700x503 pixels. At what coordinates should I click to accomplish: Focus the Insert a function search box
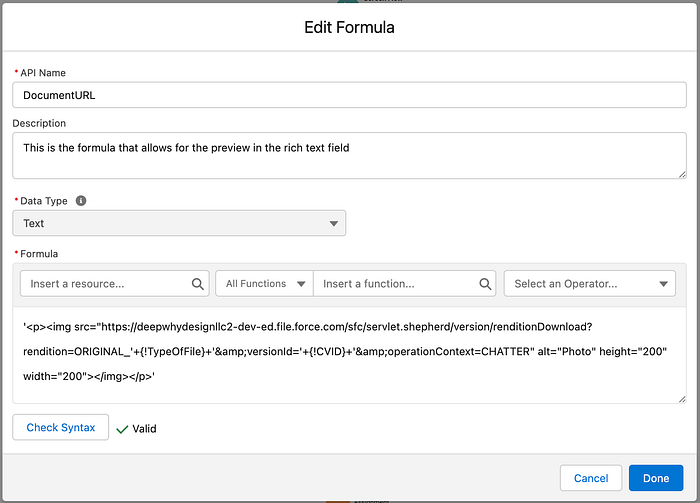400,284
